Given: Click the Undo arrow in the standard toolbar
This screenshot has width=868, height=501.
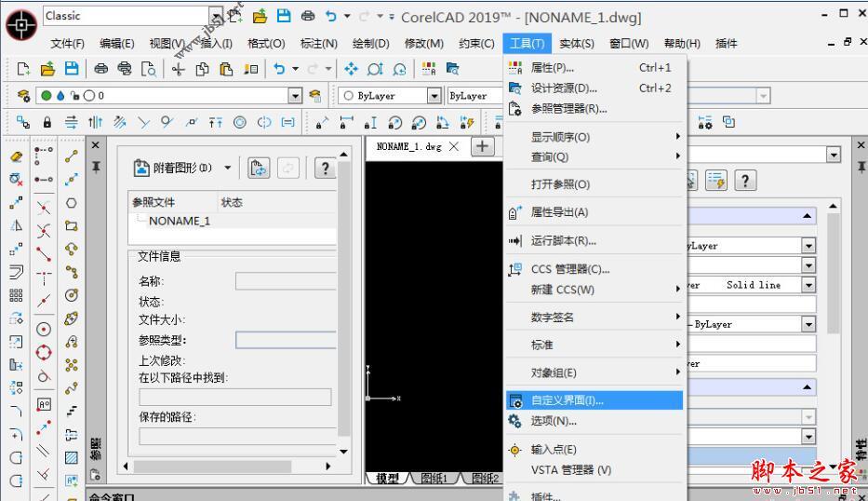Looking at the screenshot, I should [279, 69].
